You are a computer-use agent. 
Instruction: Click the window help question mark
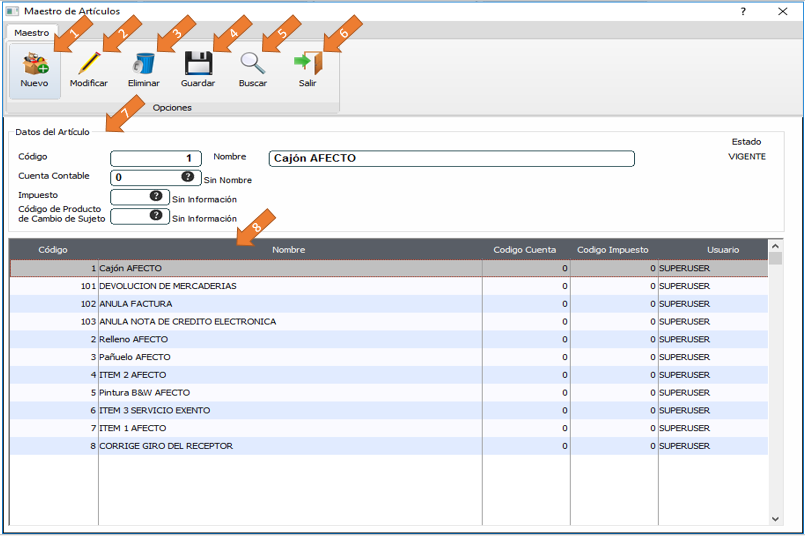point(743,11)
